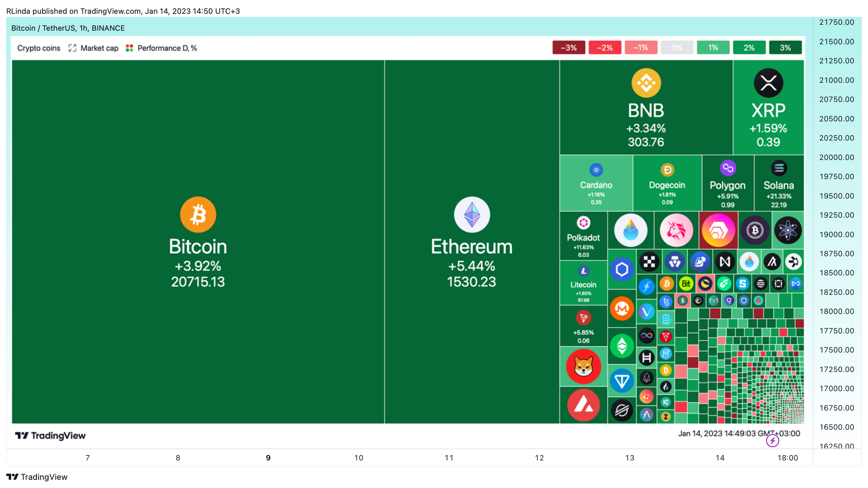
Task: Click the 21750.00 price axis label
Action: [837, 22]
